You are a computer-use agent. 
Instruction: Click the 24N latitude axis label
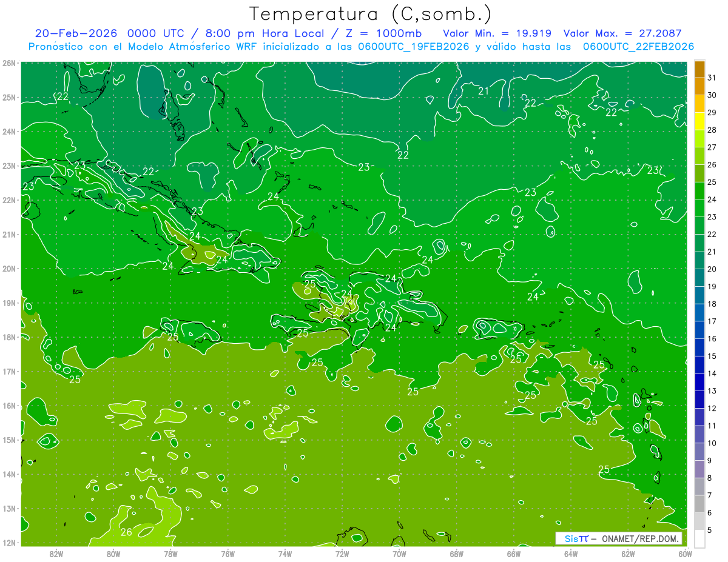8,132
